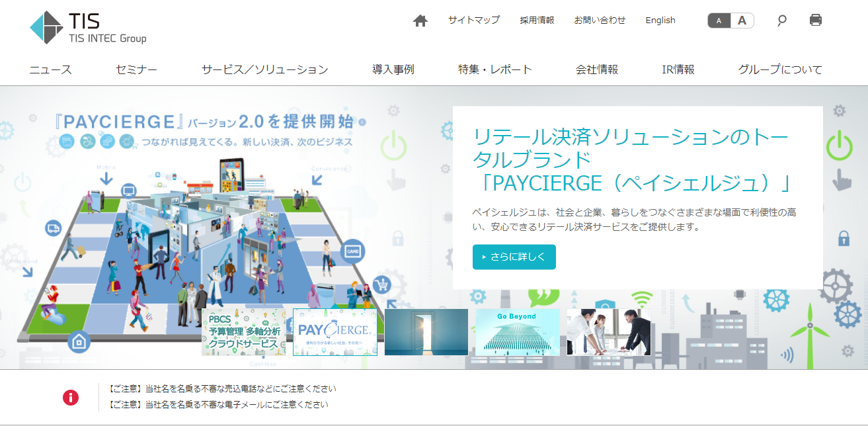Open the 特集・レポート menu
868x436 pixels.
pyautogui.click(x=495, y=69)
